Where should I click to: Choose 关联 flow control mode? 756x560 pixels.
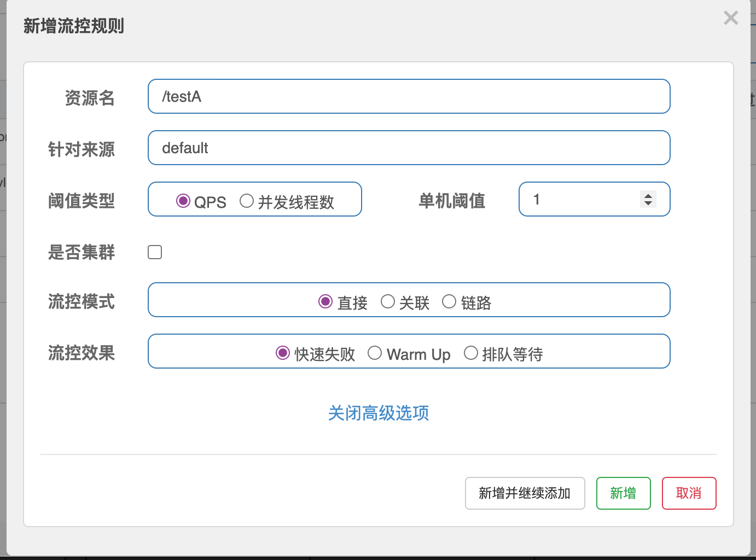tap(388, 301)
